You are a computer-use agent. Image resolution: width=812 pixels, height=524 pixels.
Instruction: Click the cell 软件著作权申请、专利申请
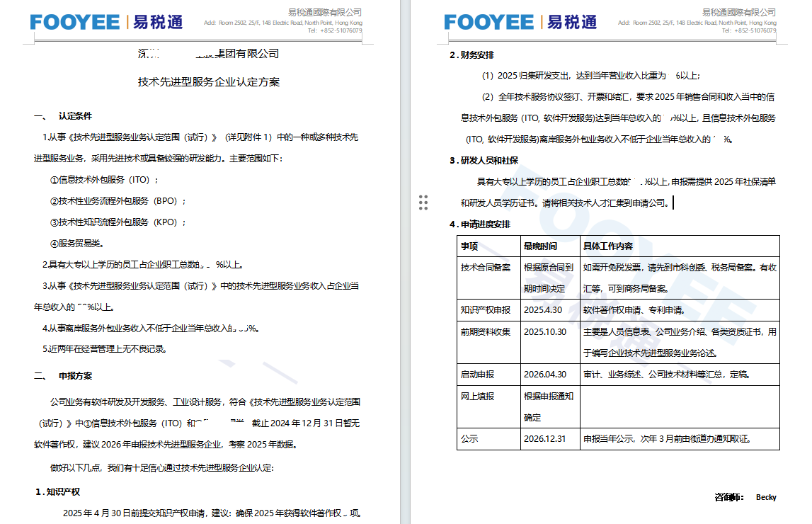(634, 309)
